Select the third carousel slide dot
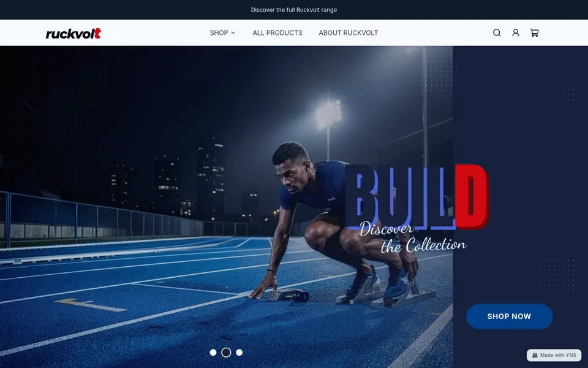 click(x=239, y=352)
